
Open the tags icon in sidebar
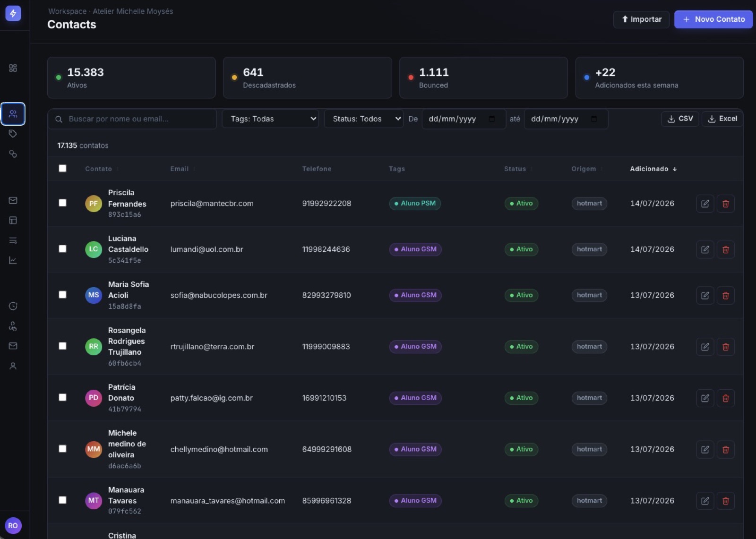[13, 134]
